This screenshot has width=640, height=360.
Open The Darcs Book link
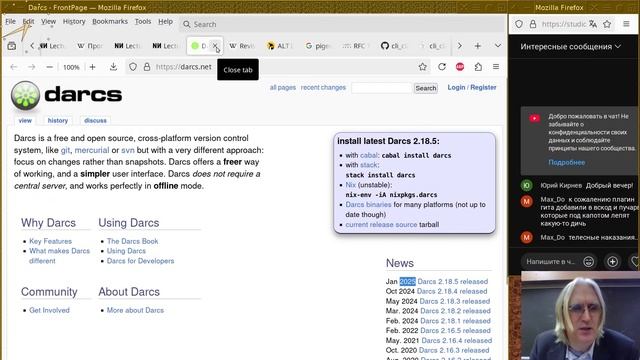click(x=132, y=241)
